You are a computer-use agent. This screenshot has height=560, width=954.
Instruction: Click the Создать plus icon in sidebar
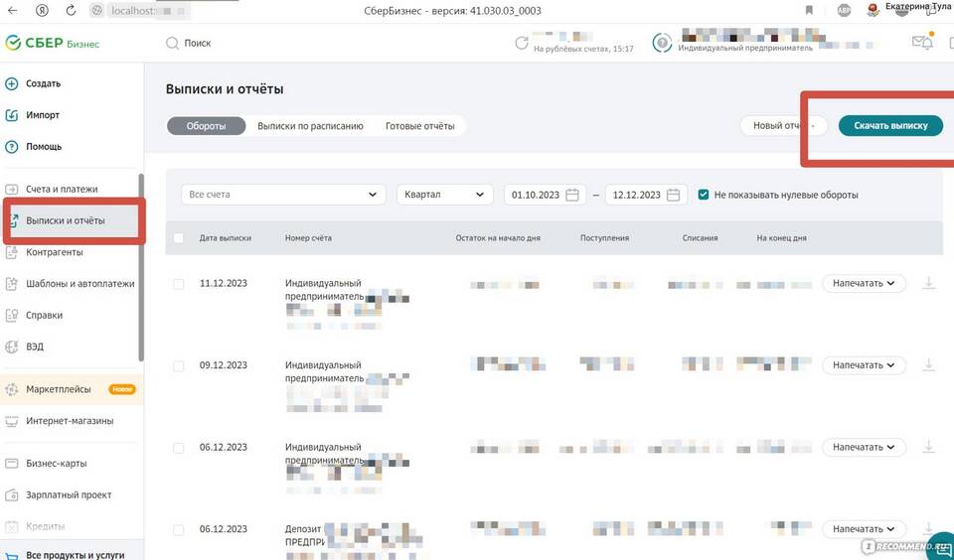point(12,83)
